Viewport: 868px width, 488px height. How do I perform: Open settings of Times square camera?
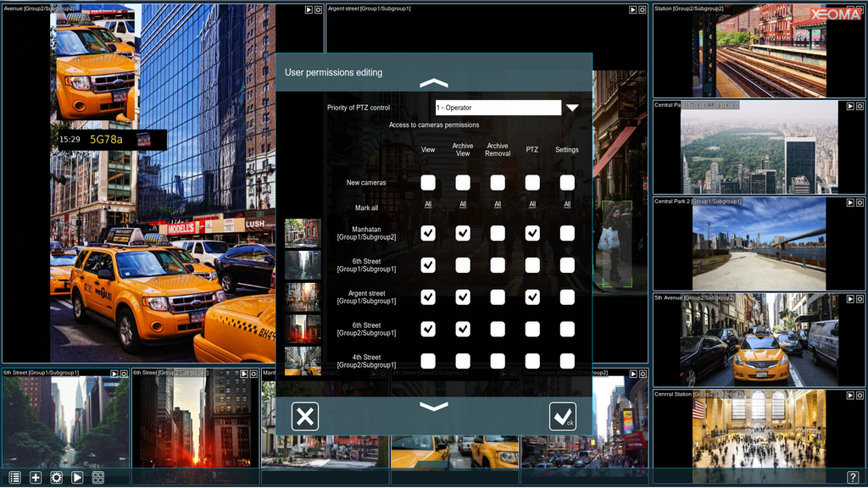pyautogui.click(x=643, y=374)
